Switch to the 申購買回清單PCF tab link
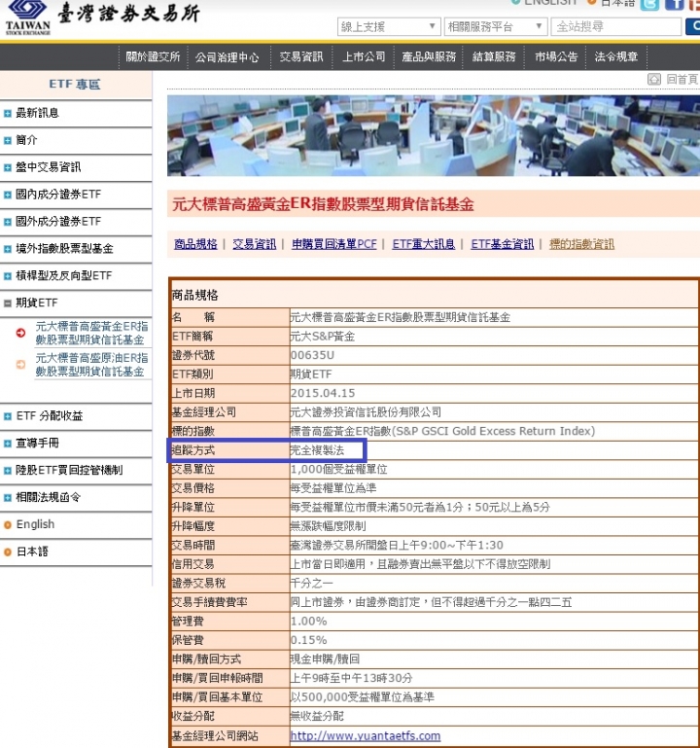Image resolution: width=700 pixels, height=748 pixels. coord(334,244)
